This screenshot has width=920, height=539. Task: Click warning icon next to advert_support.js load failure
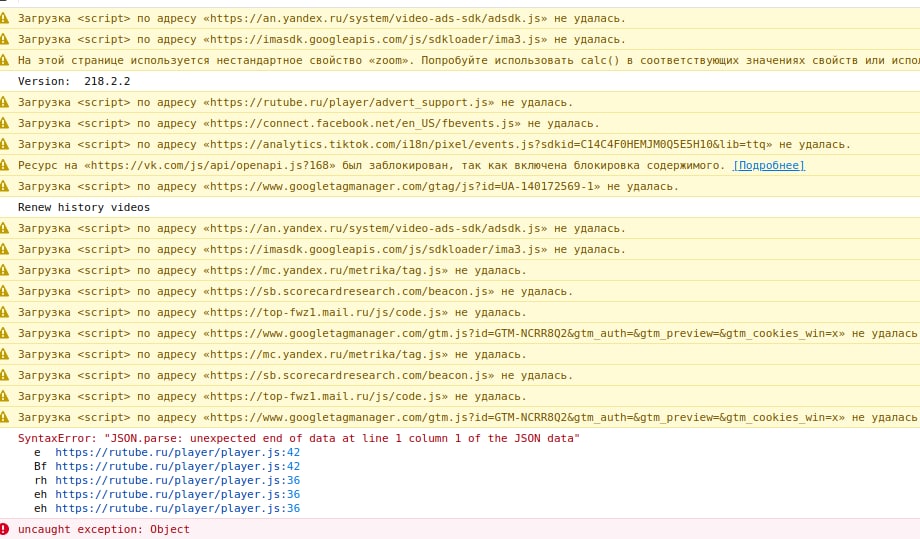[4, 102]
